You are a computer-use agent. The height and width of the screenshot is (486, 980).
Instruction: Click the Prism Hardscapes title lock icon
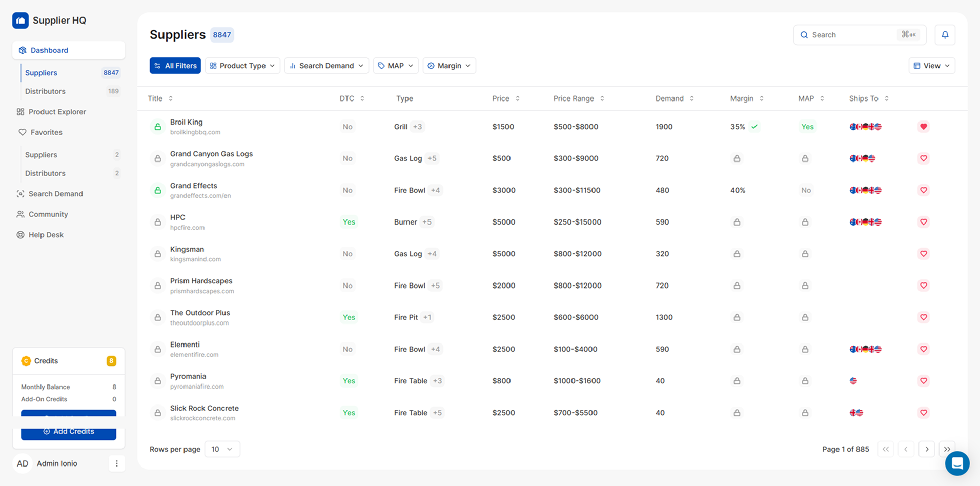158,286
